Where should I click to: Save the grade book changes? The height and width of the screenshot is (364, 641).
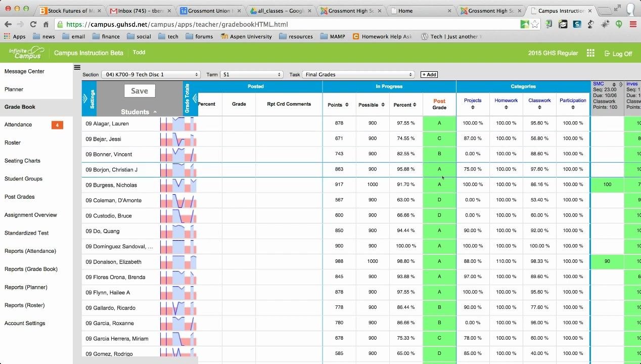pyautogui.click(x=140, y=91)
